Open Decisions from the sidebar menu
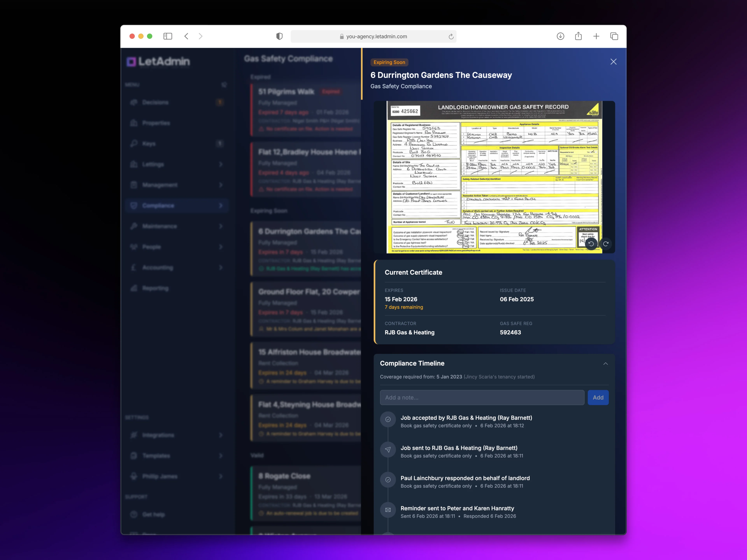This screenshot has width=747, height=560. [x=155, y=102]
